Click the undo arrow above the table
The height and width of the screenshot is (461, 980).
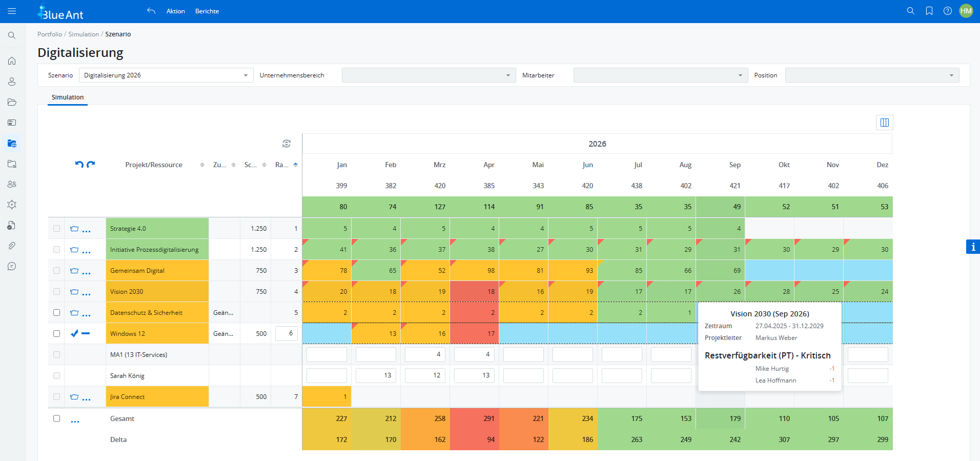click(79, 165)
